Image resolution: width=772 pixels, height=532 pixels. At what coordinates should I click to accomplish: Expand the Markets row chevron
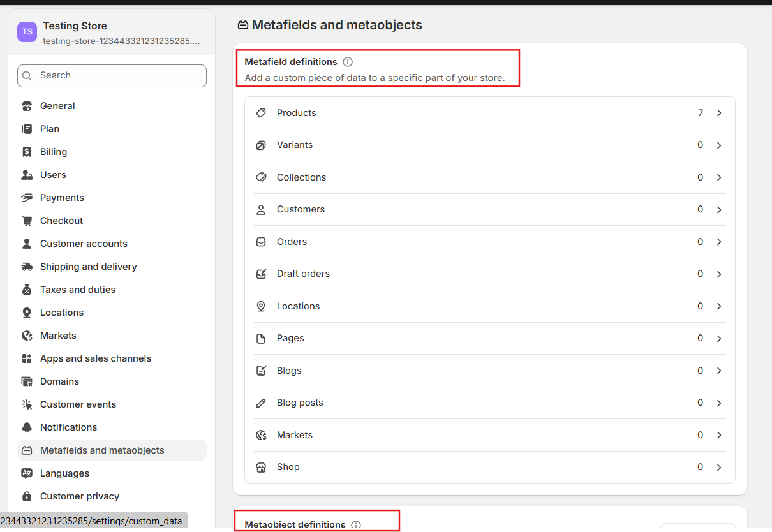719,435
